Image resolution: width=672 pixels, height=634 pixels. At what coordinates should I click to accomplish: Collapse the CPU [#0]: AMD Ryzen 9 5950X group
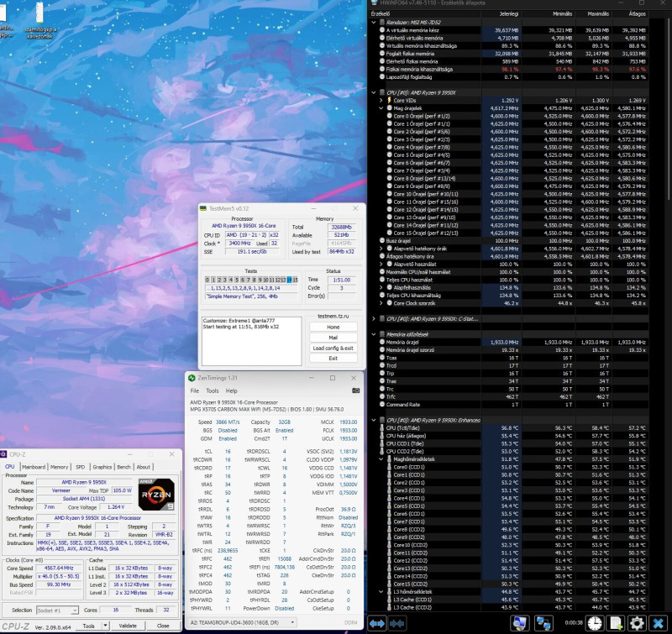point(374,92)
